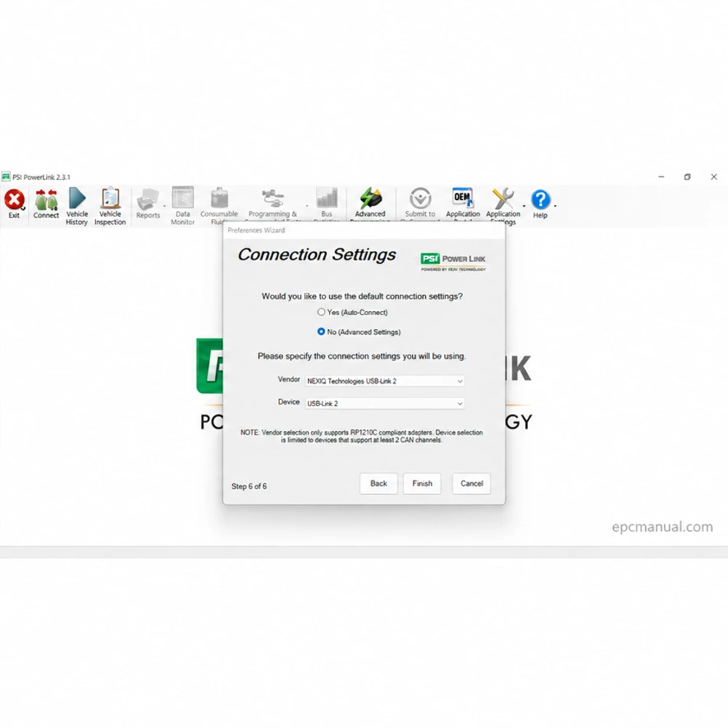Click the Back button in wizard
The image size is (728, 728).
(379, 483)
